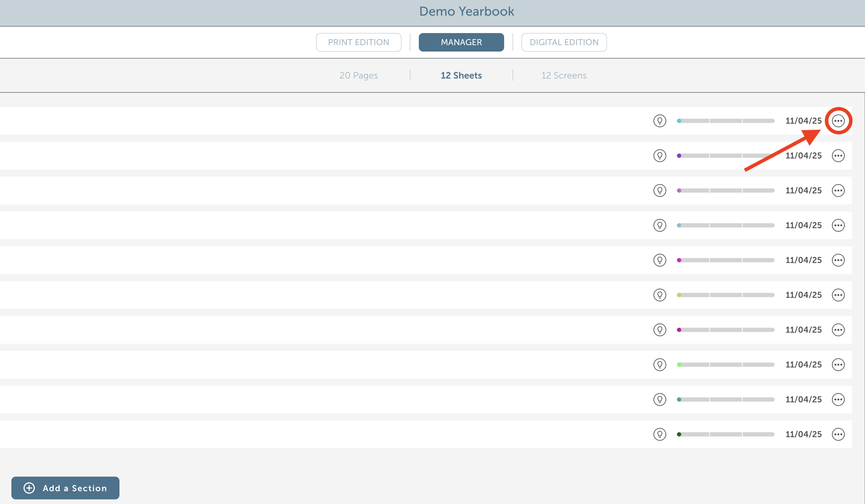Click the lightbulb in the fourth row with dusty-blue dot

(660, 225)
